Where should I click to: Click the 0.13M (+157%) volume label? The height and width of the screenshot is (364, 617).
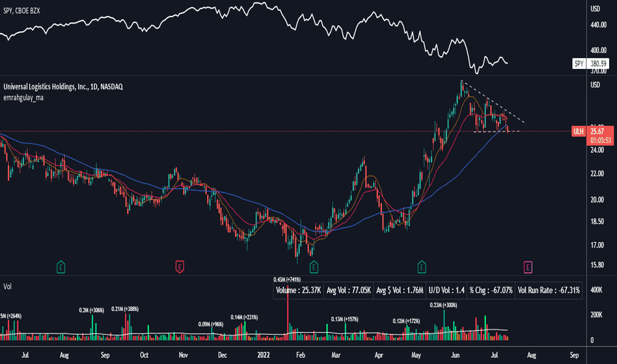pos(345,319)
